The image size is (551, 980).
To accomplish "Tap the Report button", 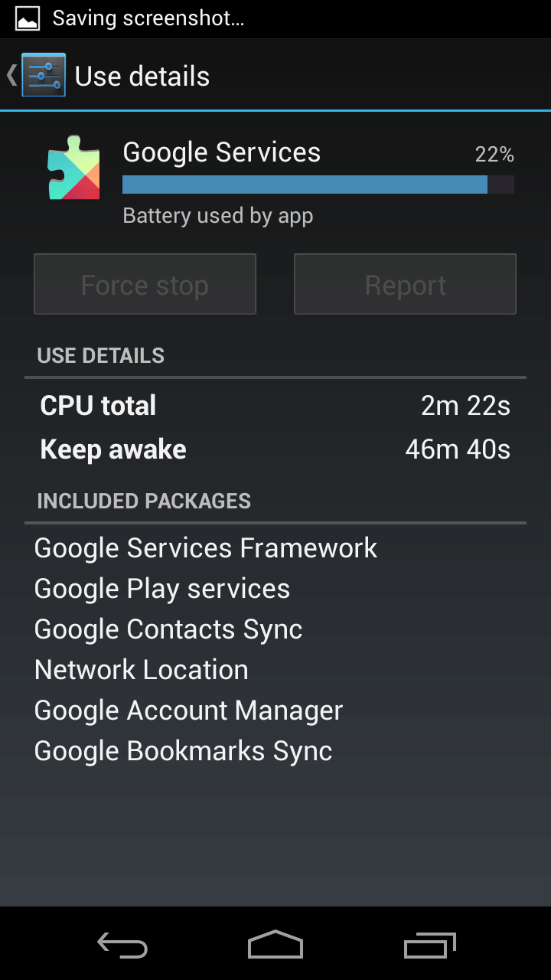I will point(405,285).
